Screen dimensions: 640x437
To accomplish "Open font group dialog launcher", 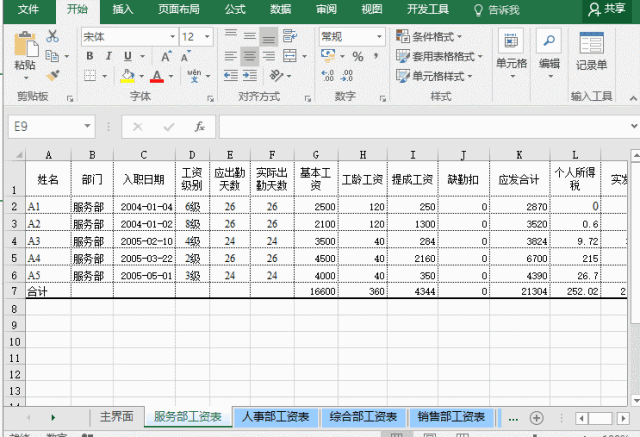I will tap(210, 98).
